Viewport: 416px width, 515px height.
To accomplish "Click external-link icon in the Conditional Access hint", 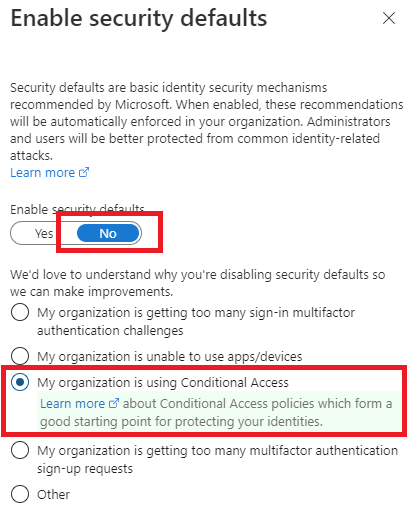I will pyautogui.click(x=114, y=403).
